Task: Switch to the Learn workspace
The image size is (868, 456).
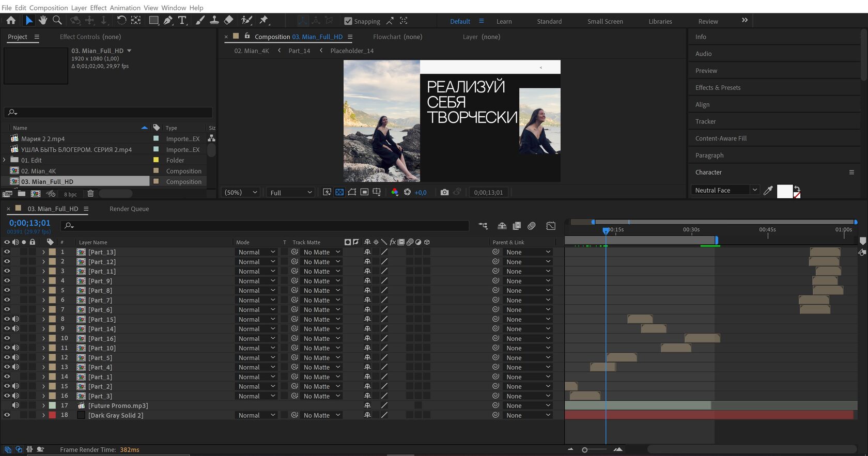Action: (x=504, y=21)
